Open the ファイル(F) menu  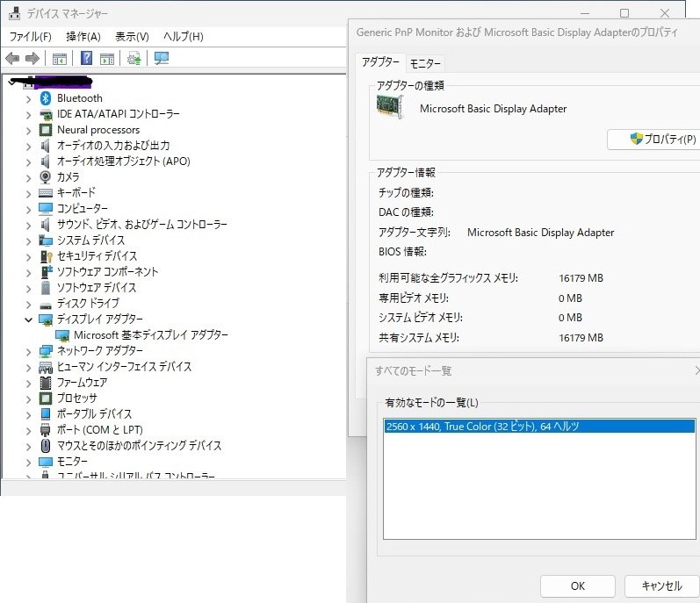pos(31,37)
